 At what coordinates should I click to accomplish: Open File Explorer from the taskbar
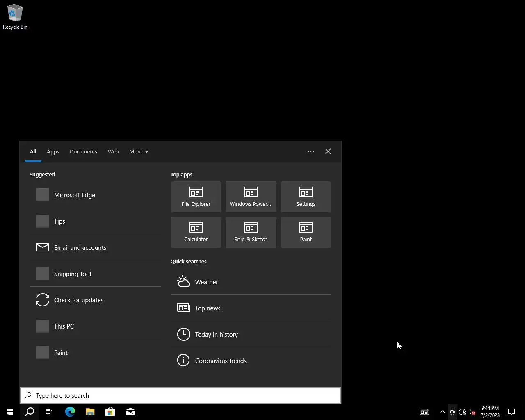(x=90, y=412)
